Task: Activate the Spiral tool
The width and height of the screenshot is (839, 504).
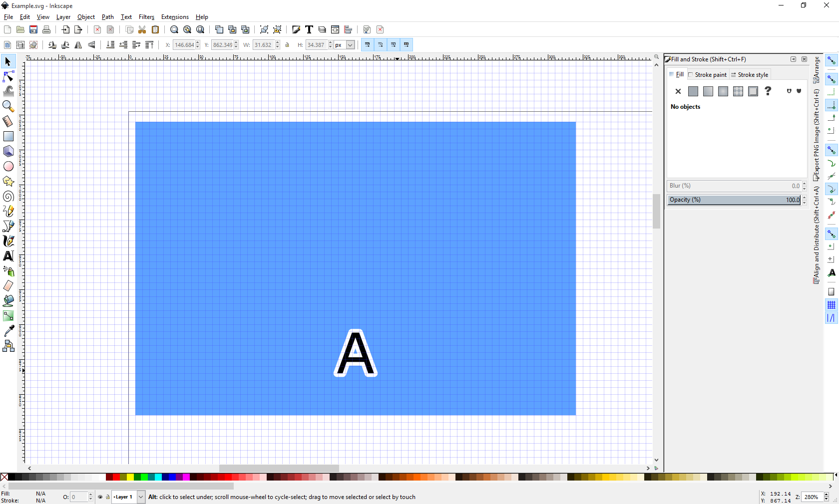Action: point(8,196)
